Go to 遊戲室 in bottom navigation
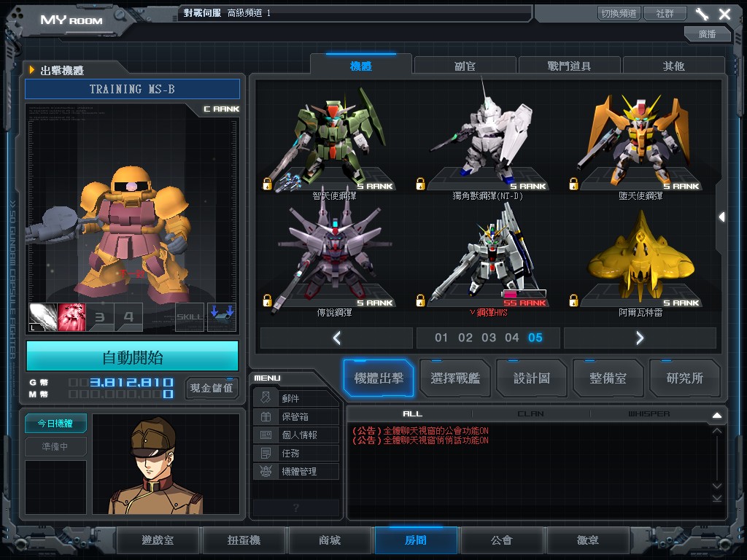The image size is (747, 560). click(x=158, y=540)
